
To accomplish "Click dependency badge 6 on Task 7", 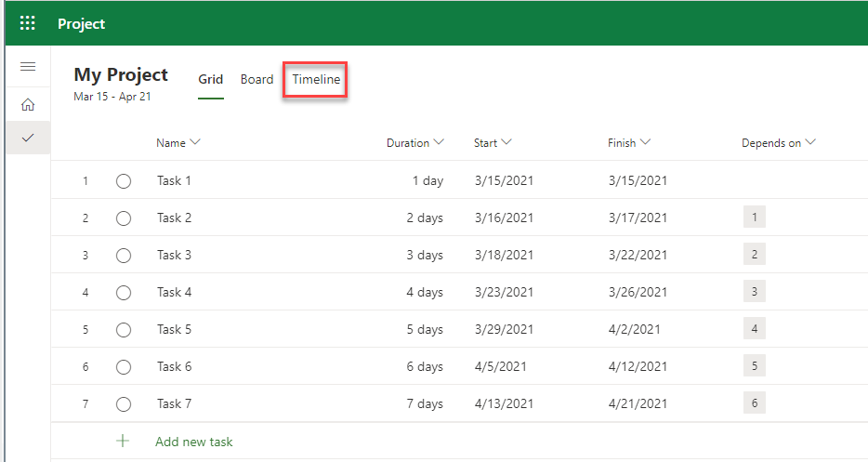I will (754, 403).
